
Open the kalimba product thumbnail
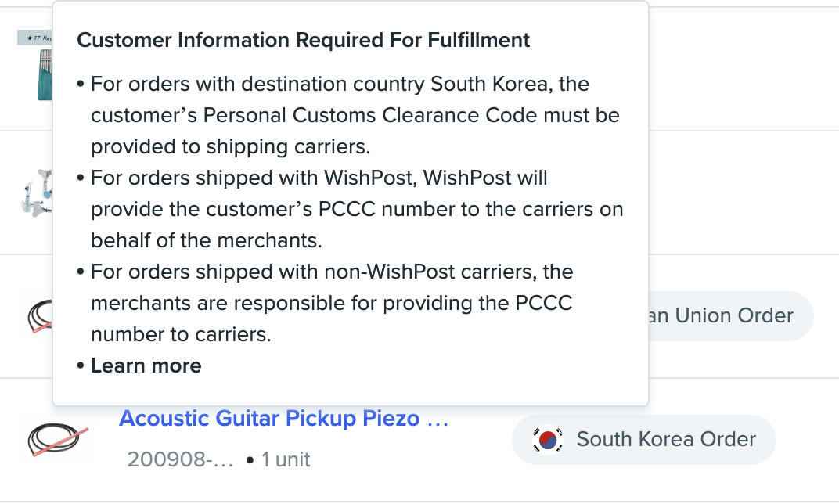(x=34, y=65)
